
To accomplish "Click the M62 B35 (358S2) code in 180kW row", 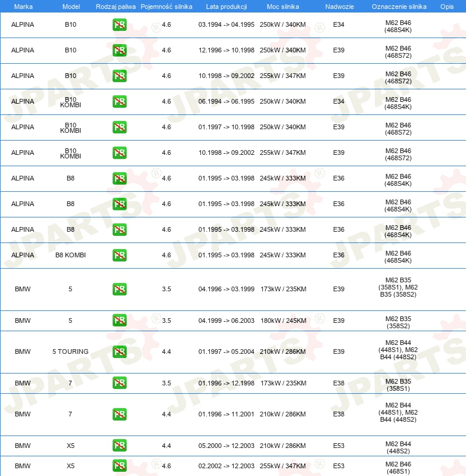I will click(x=398, y=322).
